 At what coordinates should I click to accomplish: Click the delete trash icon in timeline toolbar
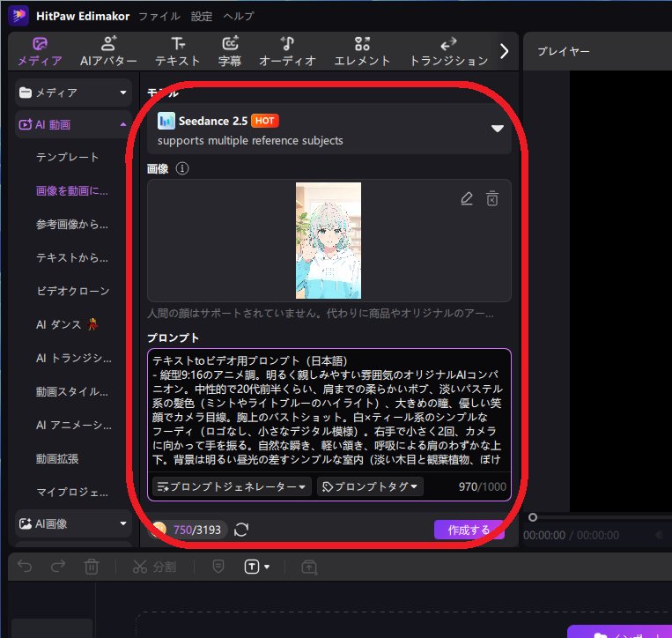[92, 567]
